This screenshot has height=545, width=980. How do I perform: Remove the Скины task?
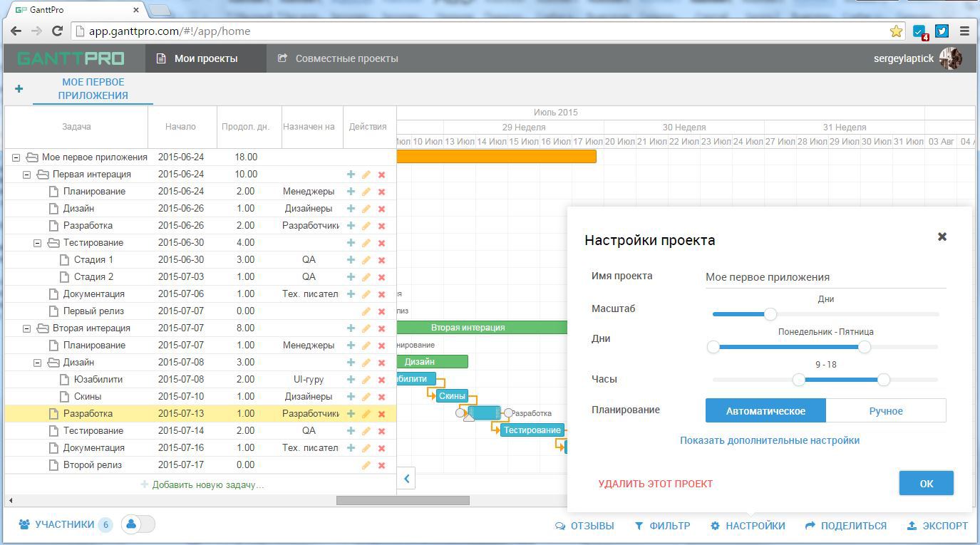tap(382, 397)
